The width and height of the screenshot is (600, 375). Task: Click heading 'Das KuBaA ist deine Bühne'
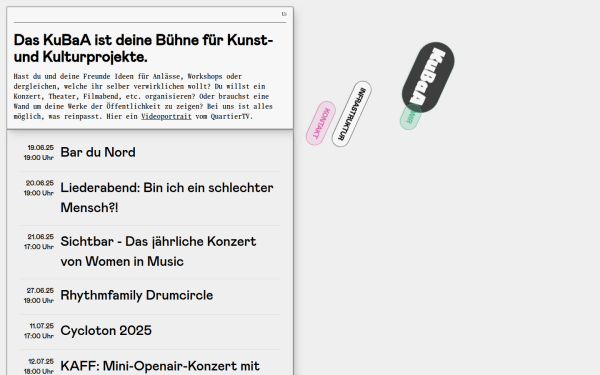click(143, 48)
